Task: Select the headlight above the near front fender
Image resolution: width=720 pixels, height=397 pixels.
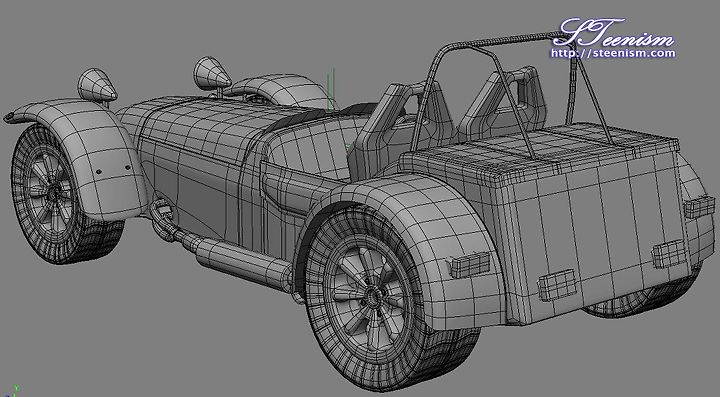Action: coord(97,86)
